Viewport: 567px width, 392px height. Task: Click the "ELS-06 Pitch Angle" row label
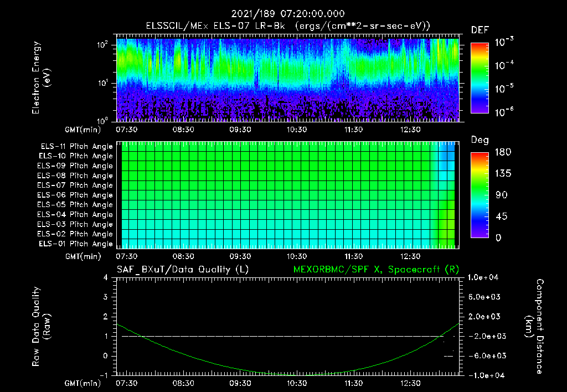[x=75, y=195]
